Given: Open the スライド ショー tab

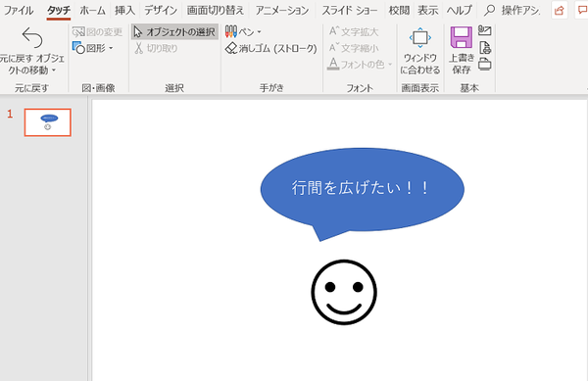Looking at the screenshot, I should coord(350,11).
